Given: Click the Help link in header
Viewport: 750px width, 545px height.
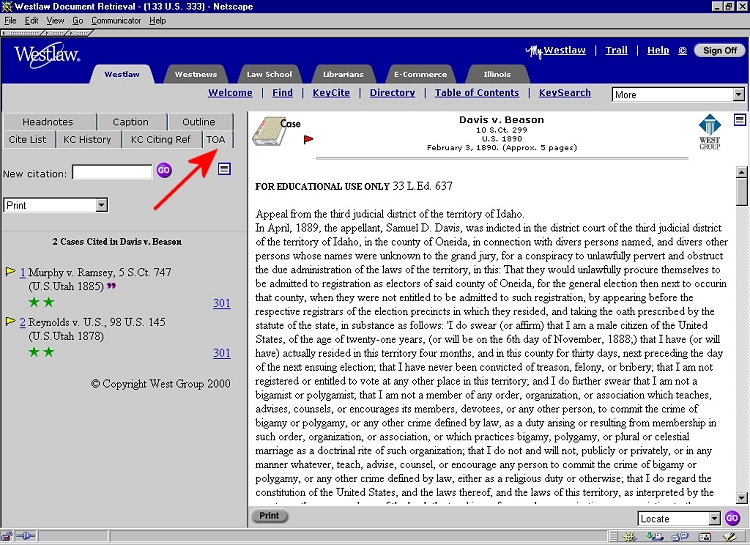Looking at the screenshot, I should 658,50.
